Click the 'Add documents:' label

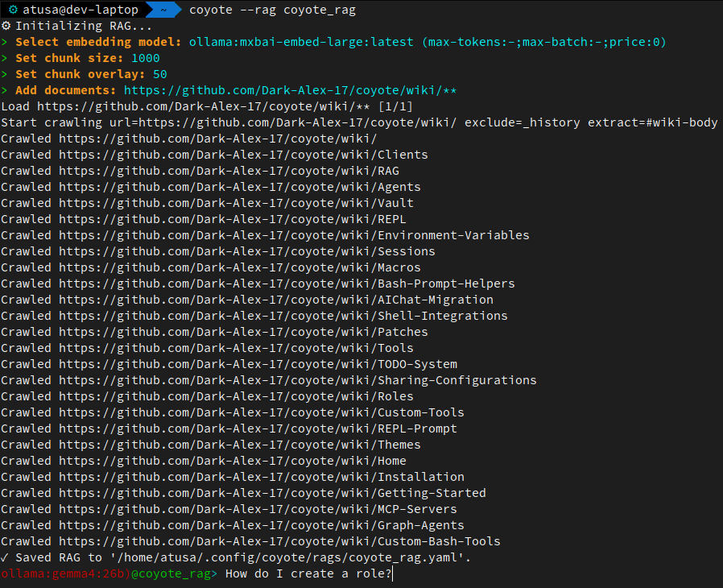tap(65, 90)
